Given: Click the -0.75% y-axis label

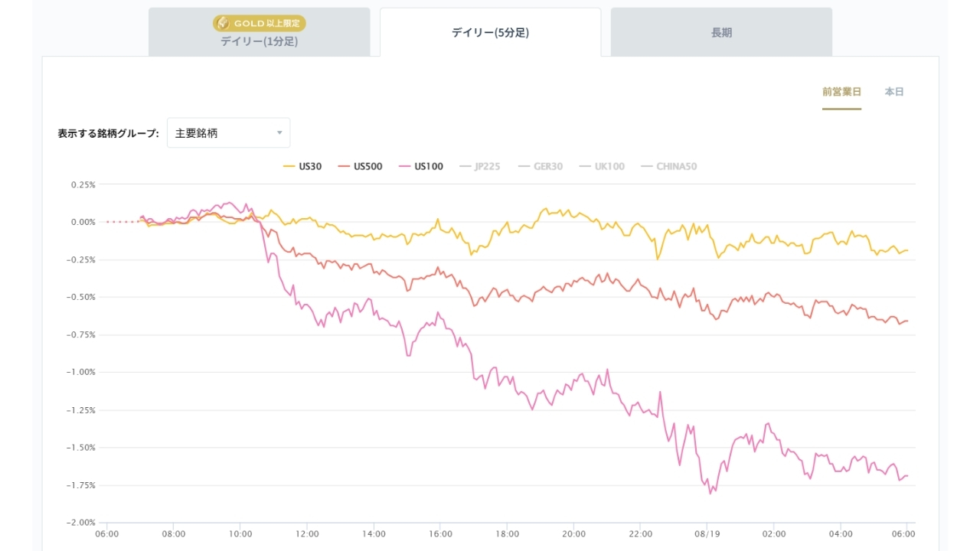Looking at the screenshot, I should [81, 334].
